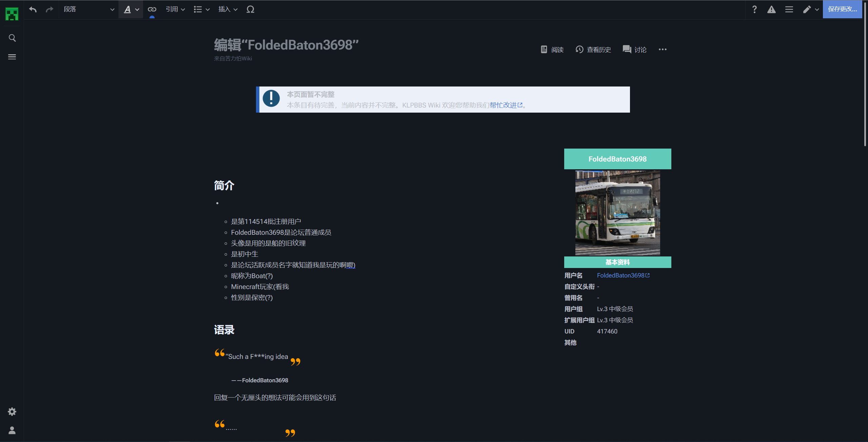Expand the 引用 cite dropdown

pos(175,9)
